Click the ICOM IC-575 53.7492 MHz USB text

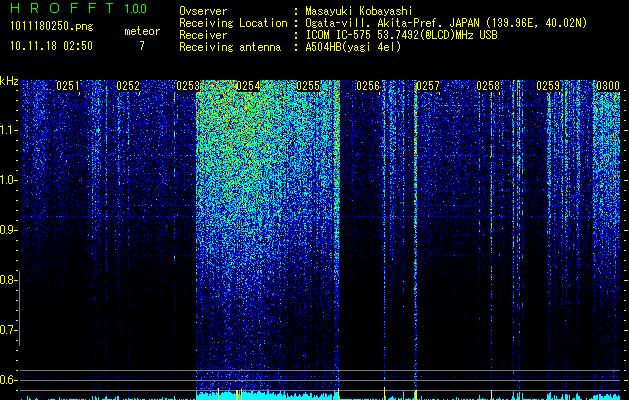click(401, 35)
